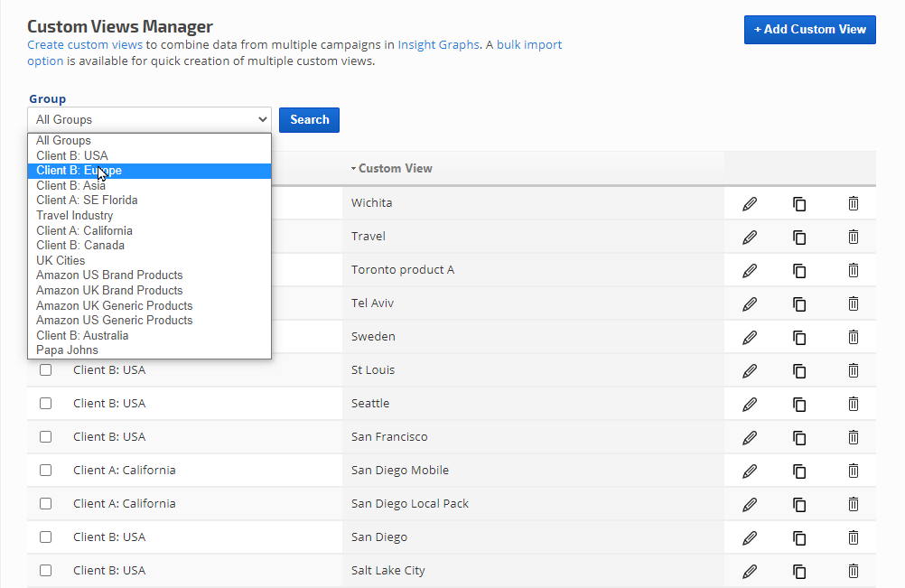
Task: Edit the Wichita custom view
Action: pos(749,203)
